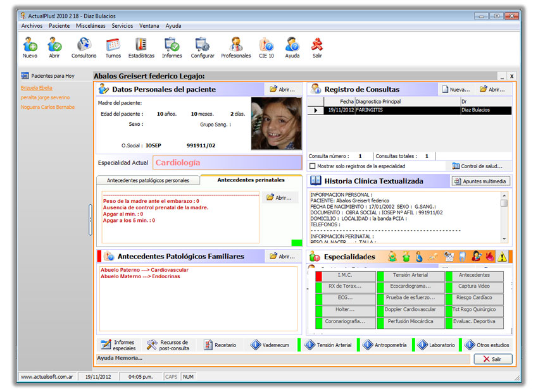Switch to Antecedentes patológicos personales tab
This screenshot has width=538, height=392.
click(148, 180)
